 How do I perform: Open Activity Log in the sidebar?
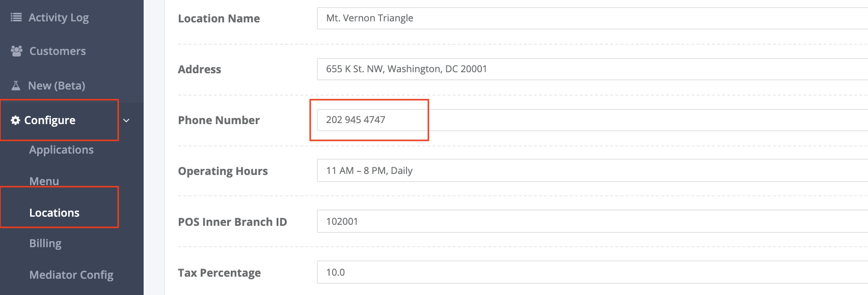pos(59,17)
